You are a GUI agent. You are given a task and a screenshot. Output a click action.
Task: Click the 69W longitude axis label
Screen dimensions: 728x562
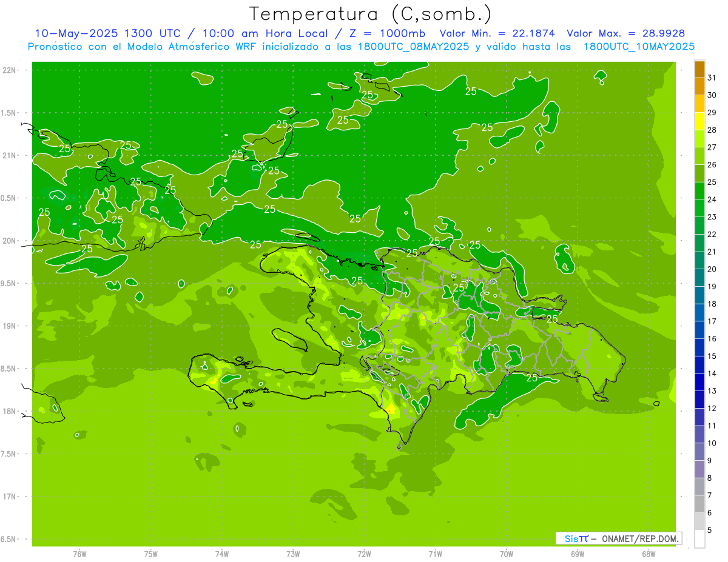[x=578, y=554]
